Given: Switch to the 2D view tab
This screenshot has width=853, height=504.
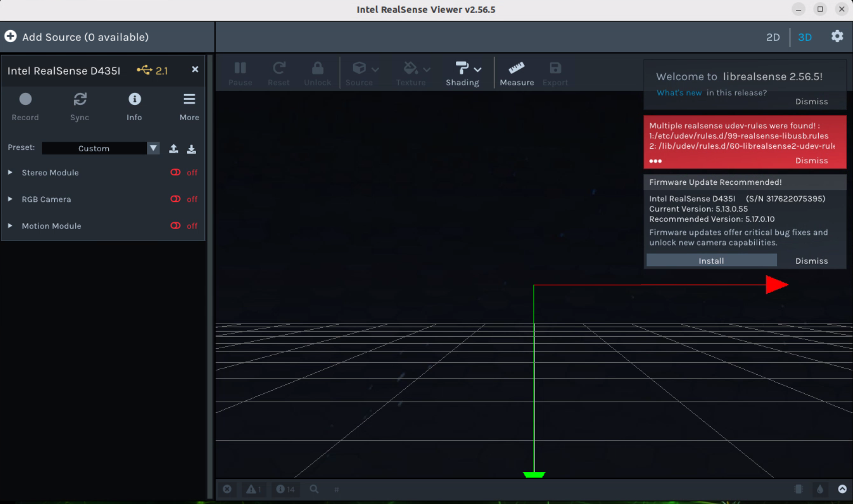Looking at the screenshot, I should click(773, 37).
